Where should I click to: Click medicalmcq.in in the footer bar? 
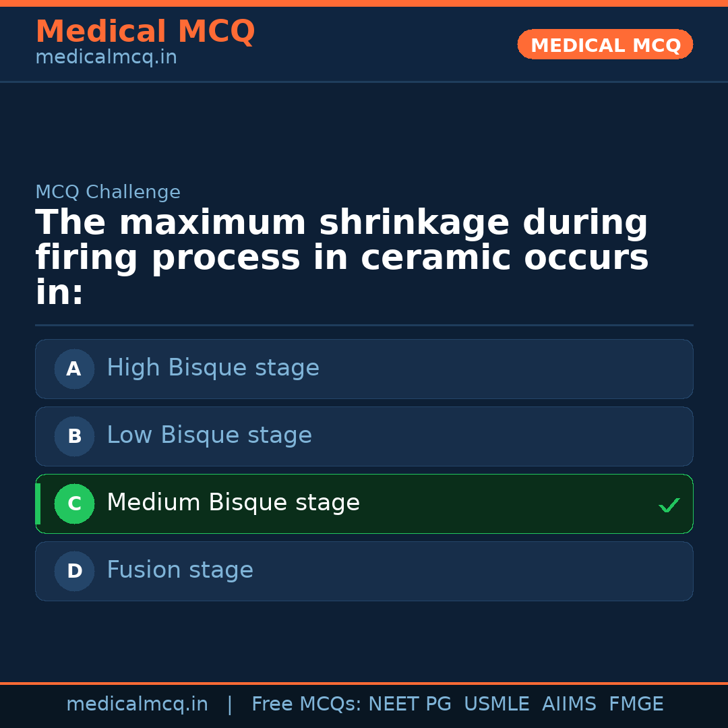pos(138,703)
